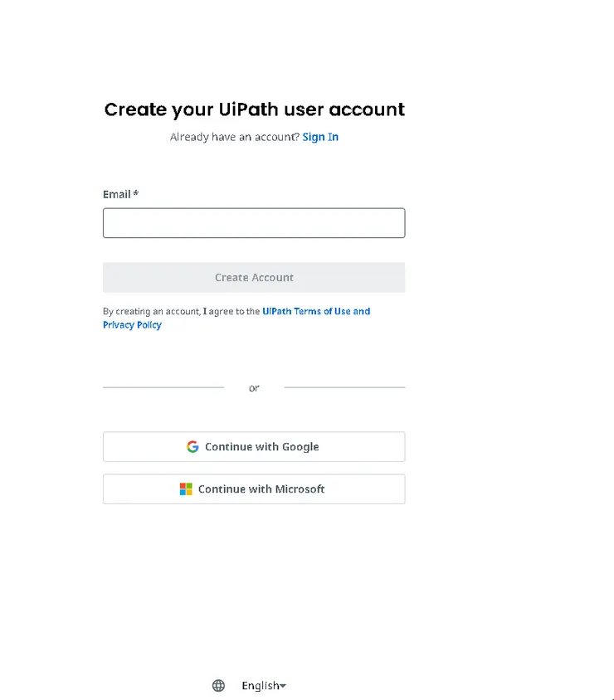Open the English language dropdown
The height and width of the screenshot is (700, 614).
pyautogui.click(x=262, y=685)
